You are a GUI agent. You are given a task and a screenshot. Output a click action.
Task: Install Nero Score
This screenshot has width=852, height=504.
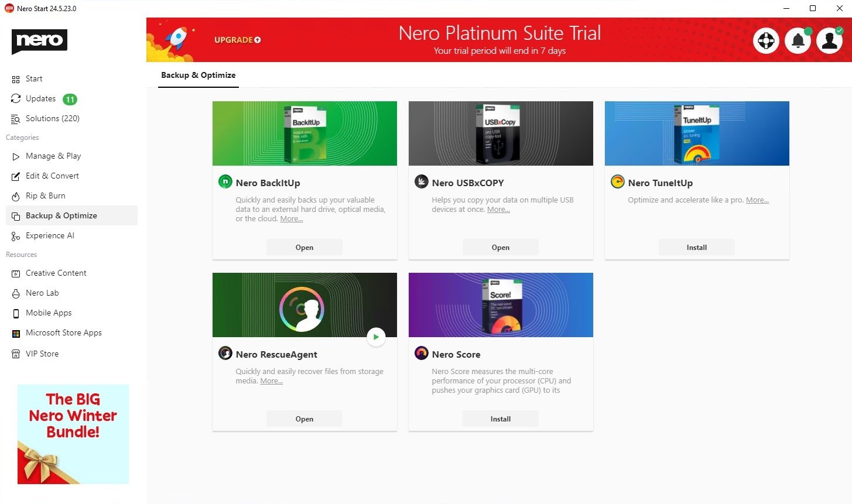click(501, 419)
